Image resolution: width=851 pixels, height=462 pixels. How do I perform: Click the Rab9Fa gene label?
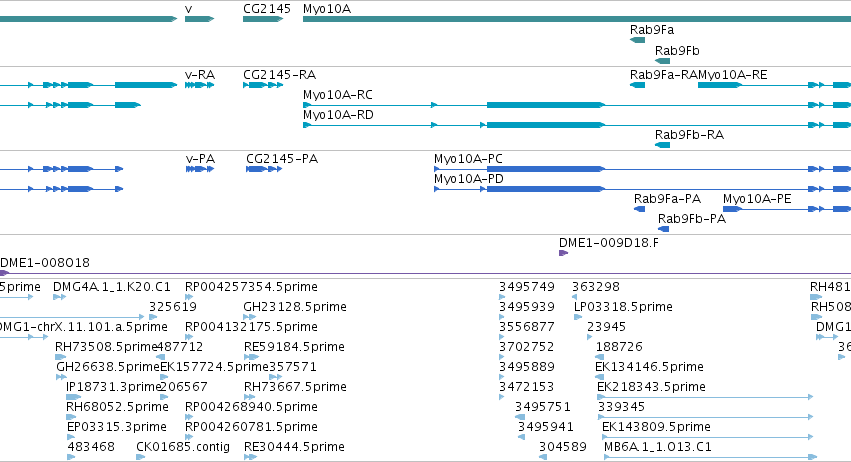[652, 30]
